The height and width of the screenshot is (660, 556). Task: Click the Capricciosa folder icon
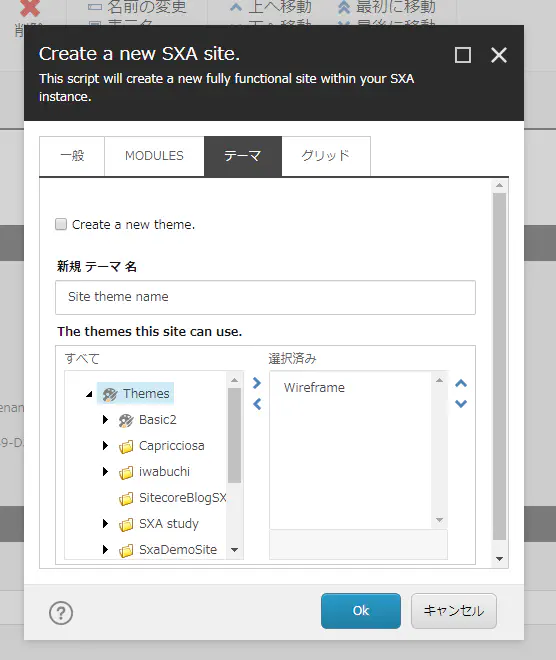(126, 447)
